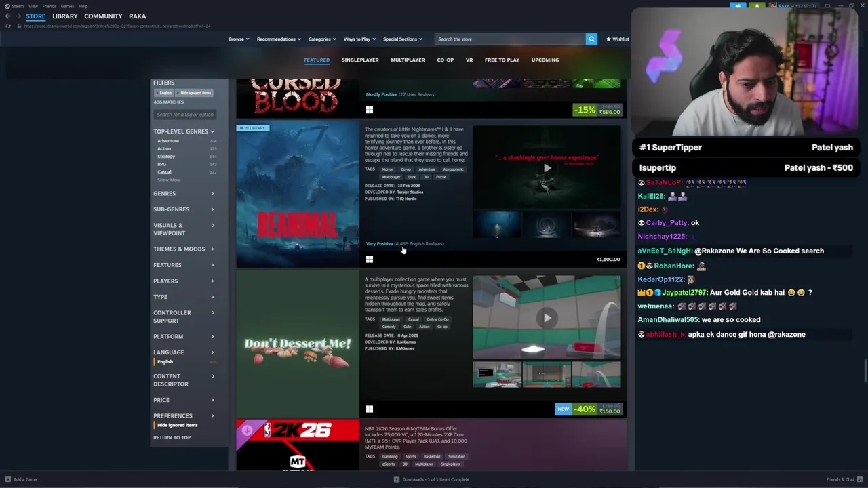
Task: Expand the Themes & Moods section
Action: tap(184, 249)
